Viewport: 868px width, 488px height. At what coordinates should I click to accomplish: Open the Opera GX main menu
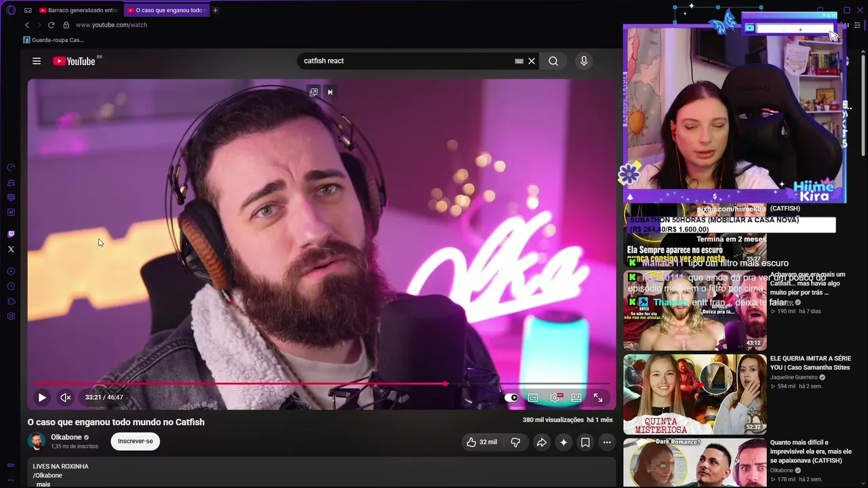tap(11, 10)
